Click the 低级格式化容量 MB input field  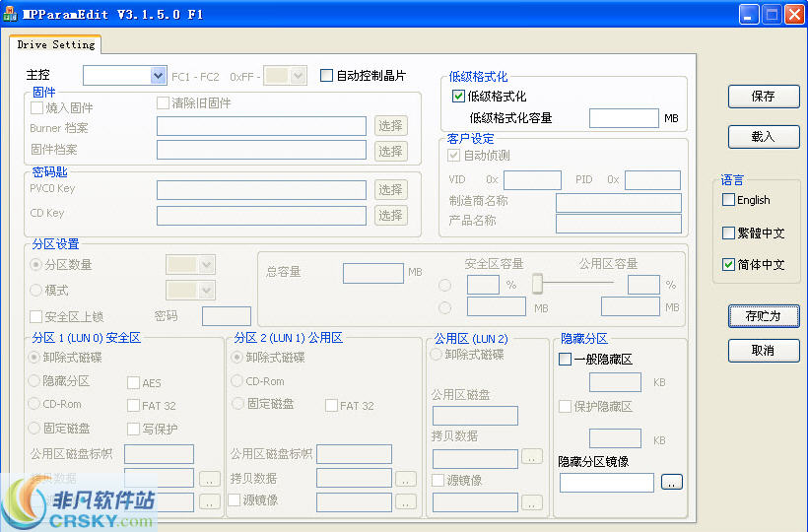[624, 118]
